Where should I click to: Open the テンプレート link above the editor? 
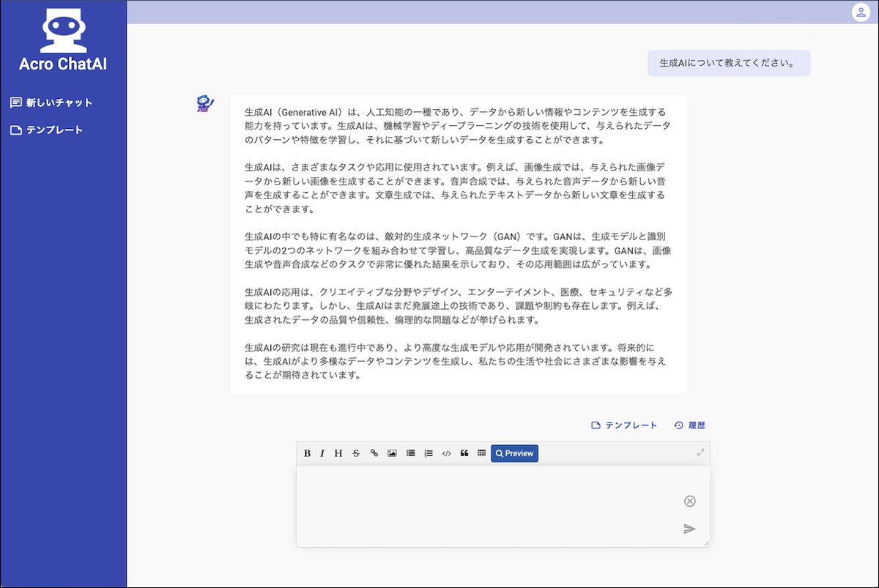(x=624, y=425)
